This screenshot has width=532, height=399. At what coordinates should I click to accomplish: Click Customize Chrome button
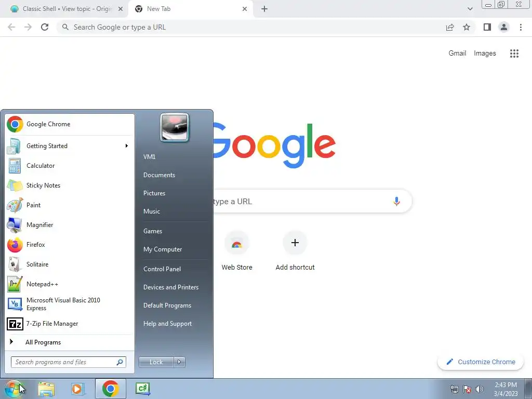point(481,362)
